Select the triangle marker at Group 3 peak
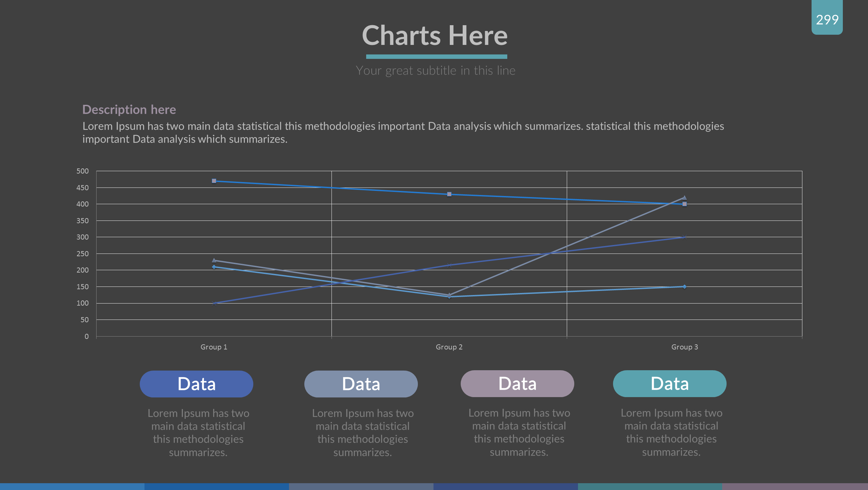 tap(684, 198)
